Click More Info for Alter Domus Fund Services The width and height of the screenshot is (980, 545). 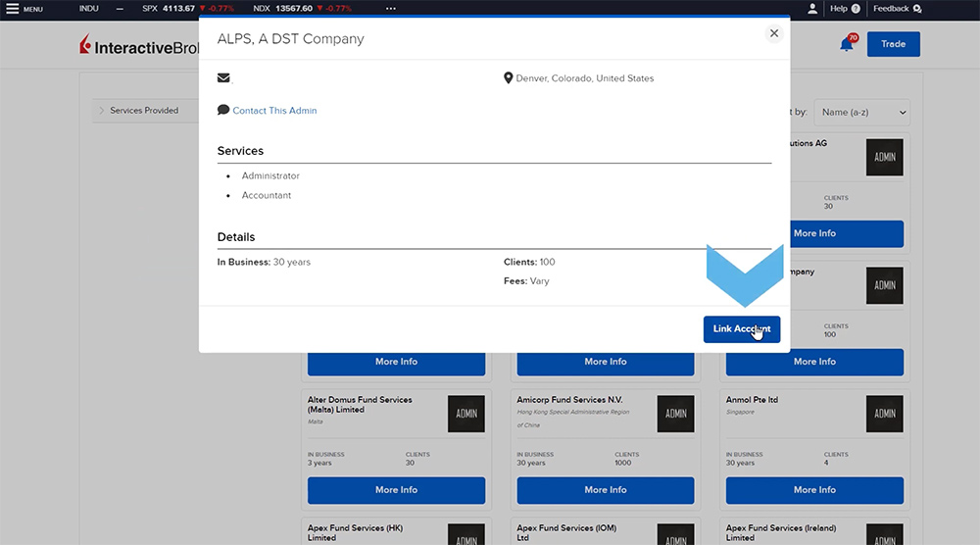point(396,490)
